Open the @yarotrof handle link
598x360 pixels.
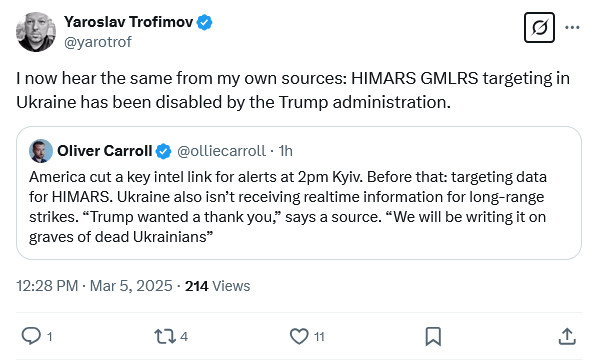(x=98, y=42)
